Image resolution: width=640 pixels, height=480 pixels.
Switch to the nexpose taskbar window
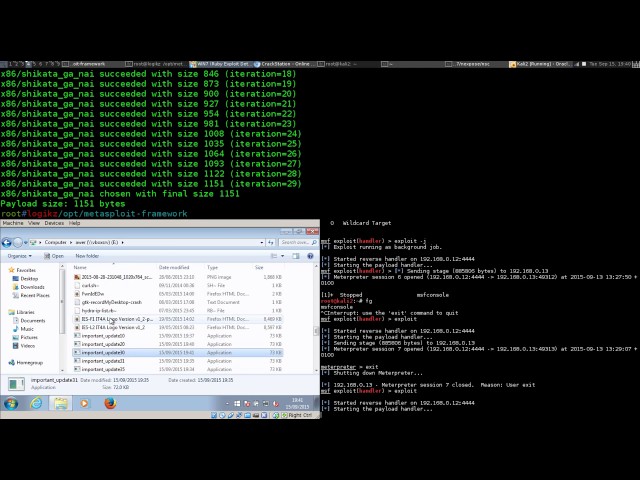476,64
